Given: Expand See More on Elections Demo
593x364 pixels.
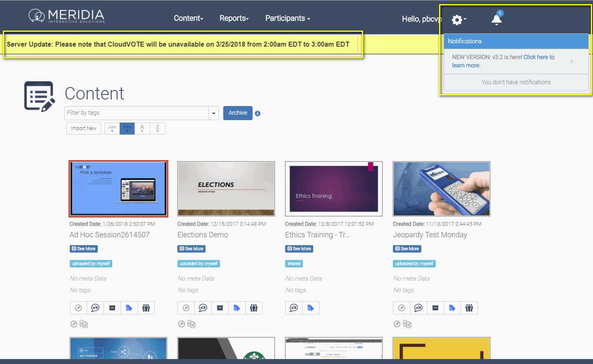Looking at the screenshot, I should 191,249.
